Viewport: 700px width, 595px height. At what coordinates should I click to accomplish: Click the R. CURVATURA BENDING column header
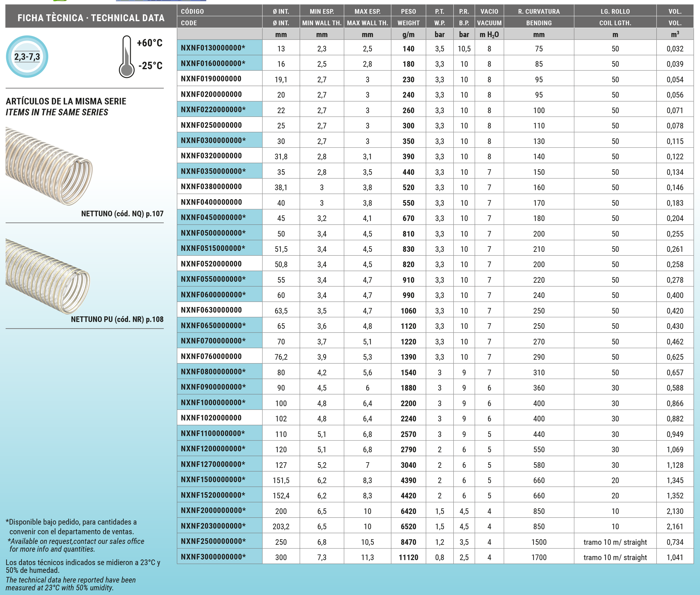pyautogui.click(x=539, y=17)
